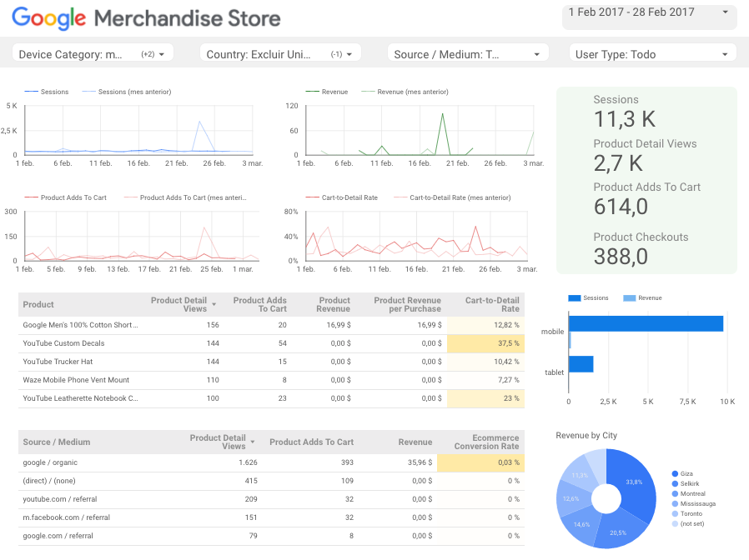The width and height of the screenshot is (749, 560).
Task: Click the mobile sessions bar
Action: click(x=646, y=323)
